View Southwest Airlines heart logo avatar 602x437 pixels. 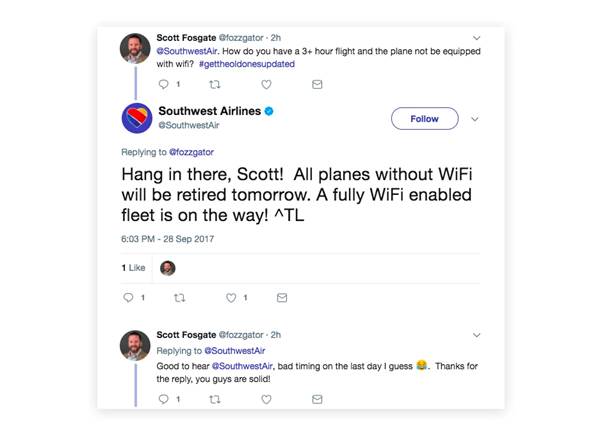click(137, 119)
